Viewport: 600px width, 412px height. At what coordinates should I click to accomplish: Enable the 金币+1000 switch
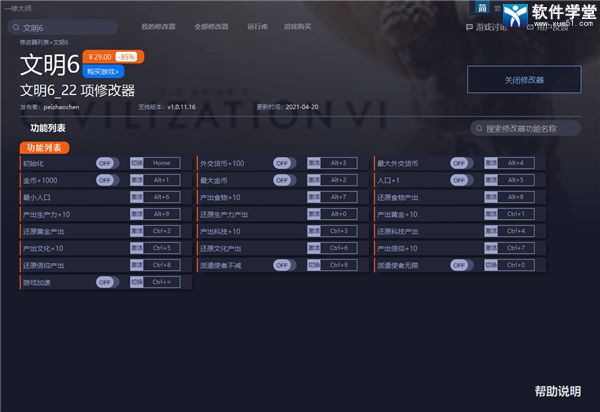[107, 180]
